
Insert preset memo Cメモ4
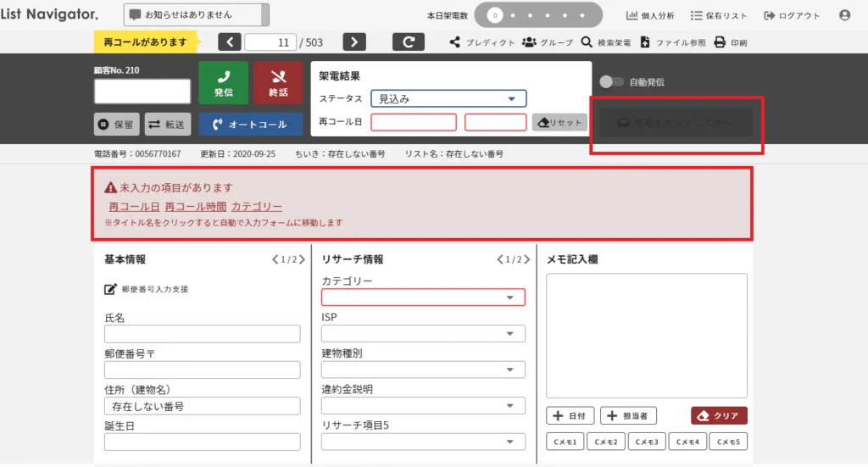[687, 442]
